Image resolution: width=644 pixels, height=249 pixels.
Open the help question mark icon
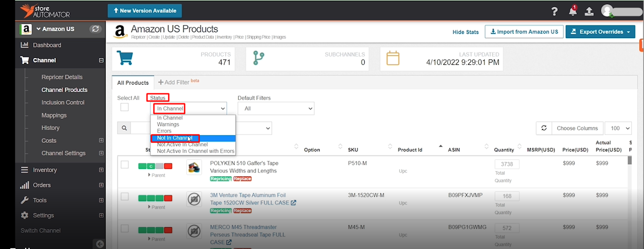point(555,11)
